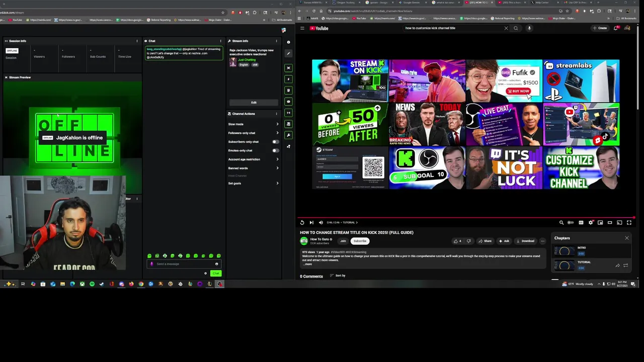The width and height of the screenshot is (644, 362).
Task: Close the Chapters panel
Action: 627,238
